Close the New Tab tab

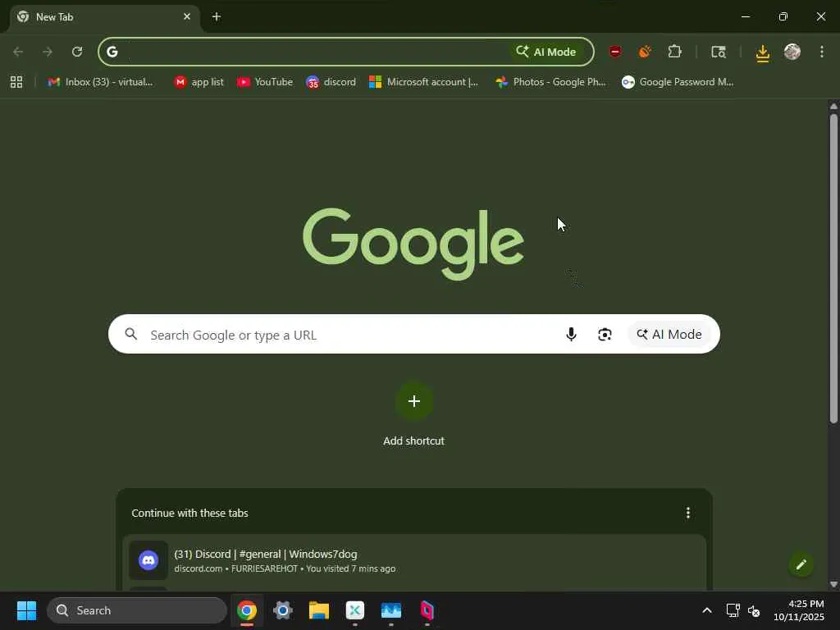(187, 16)
